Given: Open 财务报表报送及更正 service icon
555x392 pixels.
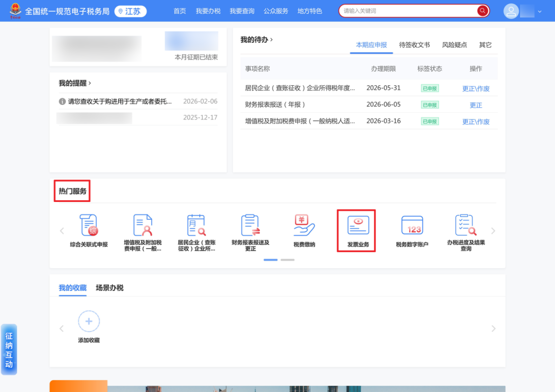Looking at the screenshot, I should tap(250, 232).
